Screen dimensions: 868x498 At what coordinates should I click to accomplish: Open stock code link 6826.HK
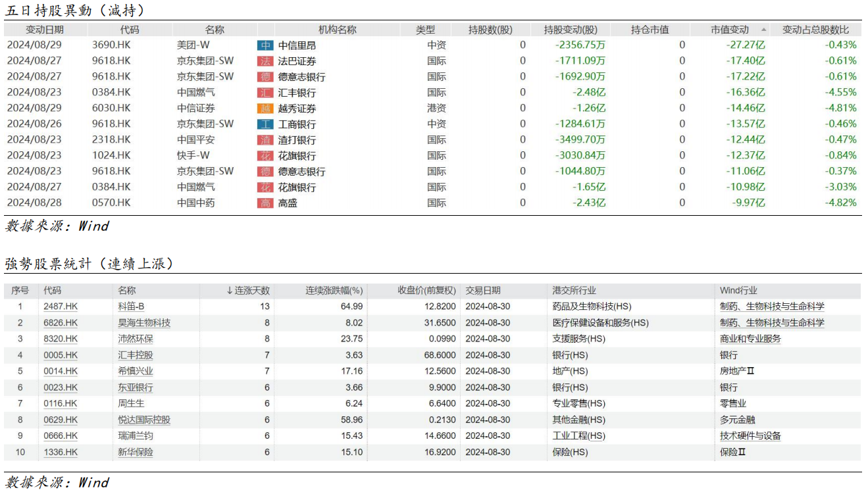(x=61, y=323)
